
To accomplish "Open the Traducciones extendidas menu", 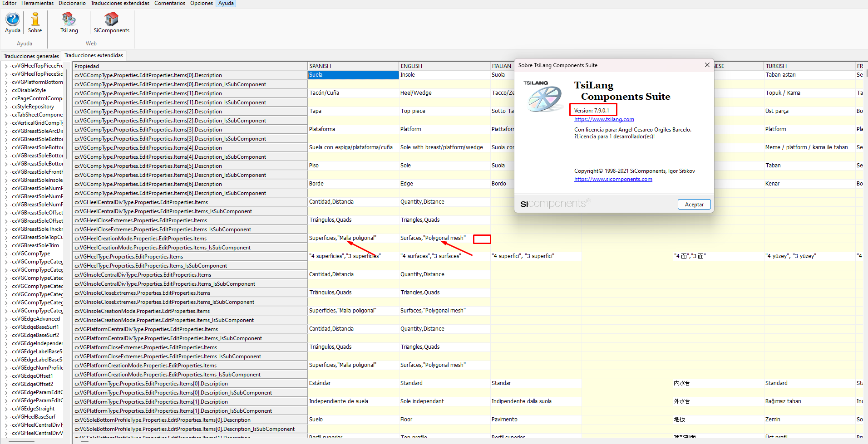I will [120, 3].
